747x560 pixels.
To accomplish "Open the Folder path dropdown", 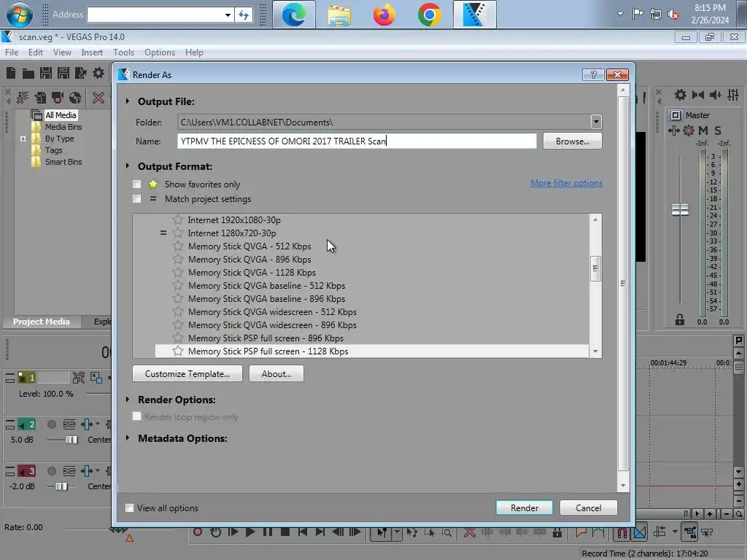I will pyautogui.click(x=596, y=122).
